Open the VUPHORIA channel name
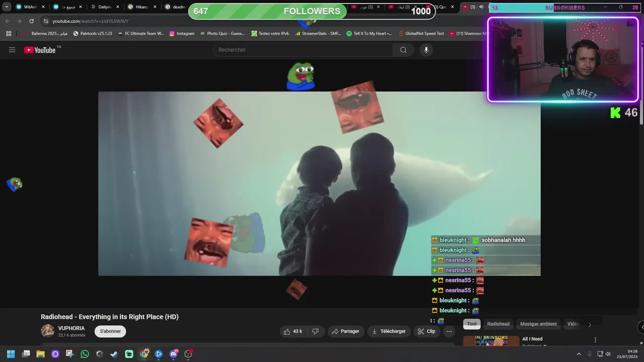 point(71,328)
